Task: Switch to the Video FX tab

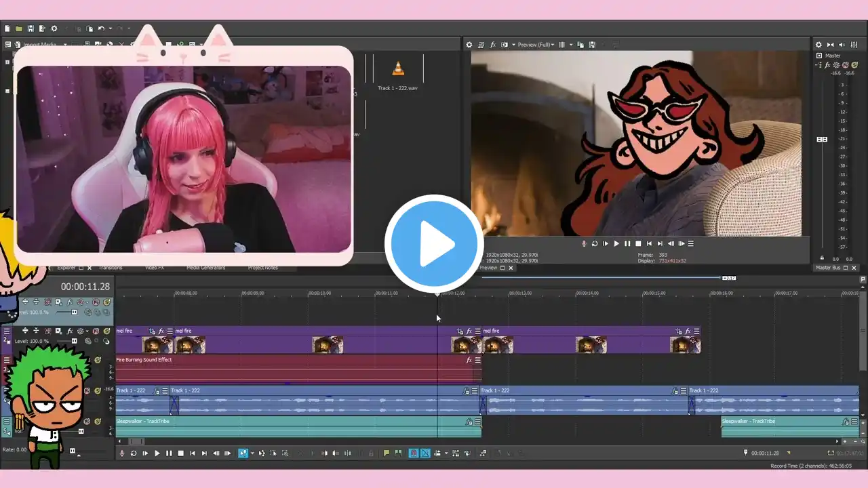Action: (x=155, y=268)
